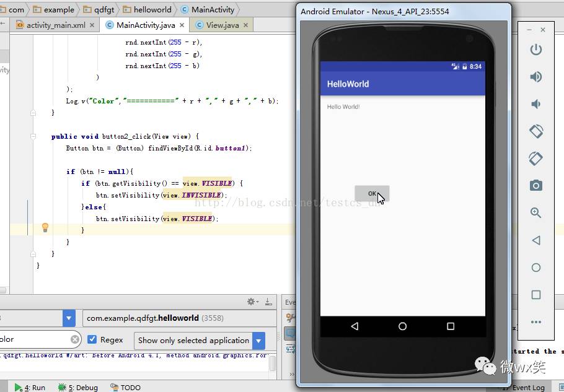564x392 pixels.
Task: Click fold marker beside brace after Log.v line
Action: pos(33,113)
